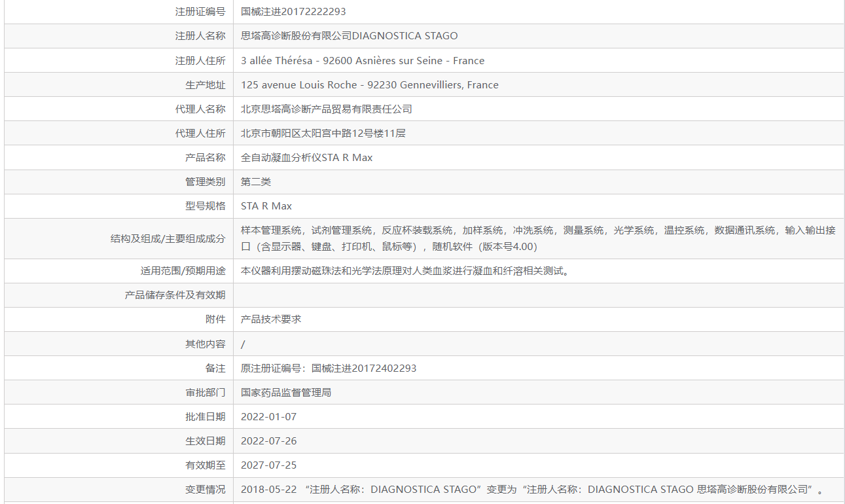The width and height of the screenshot is (845, 504).
Task: Select approval date 2022-01-07
Action: click(x=268, y=416)
